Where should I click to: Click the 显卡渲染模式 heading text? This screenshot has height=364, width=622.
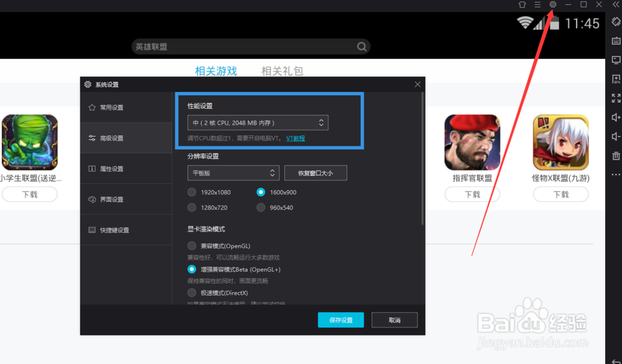(207, 229)
